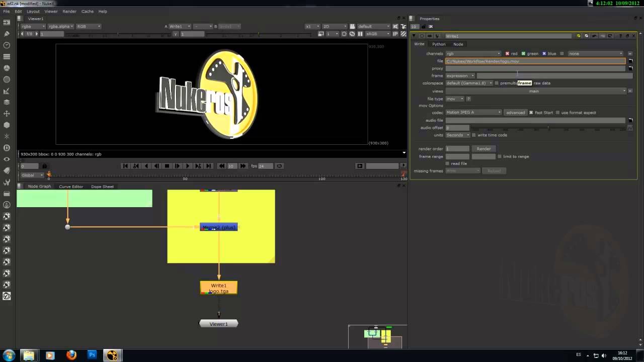Open Photoshop from the taskbar
The height and width of the screenshot is (362, 644).
(x=92, y=355)
